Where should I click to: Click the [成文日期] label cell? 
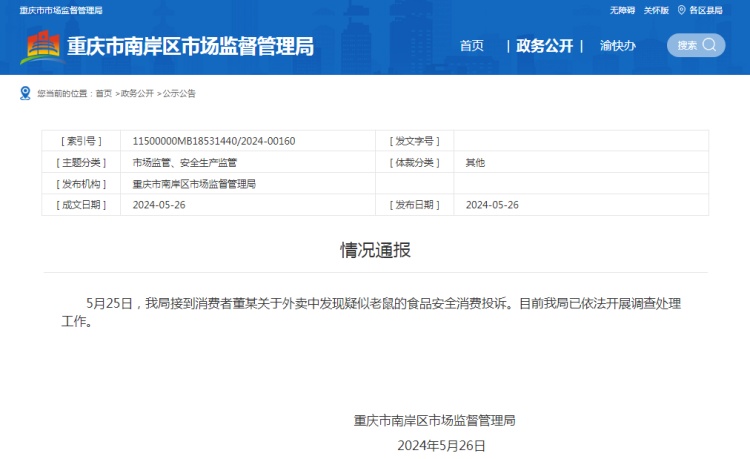coord(81,205)
